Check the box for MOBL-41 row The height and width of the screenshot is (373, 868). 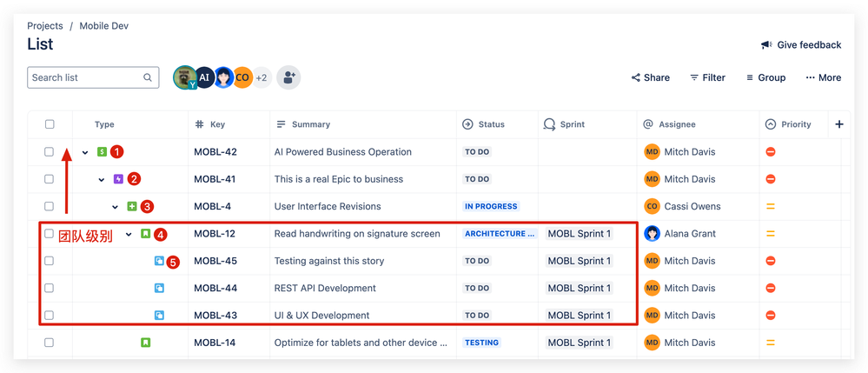click(50, 179)
